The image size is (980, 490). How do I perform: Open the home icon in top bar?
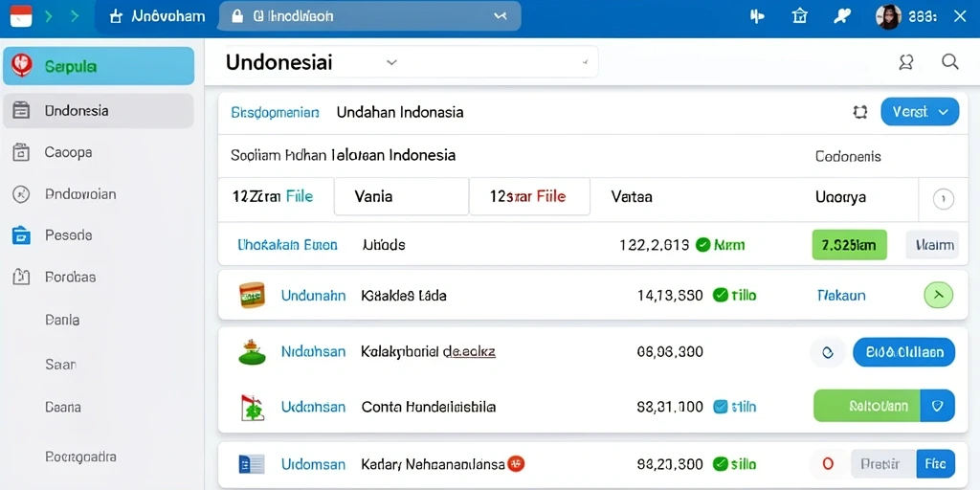(x=799, y=16)
